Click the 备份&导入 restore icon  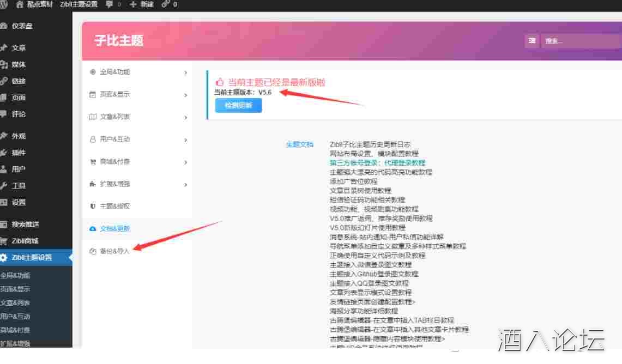click(93, 251)
